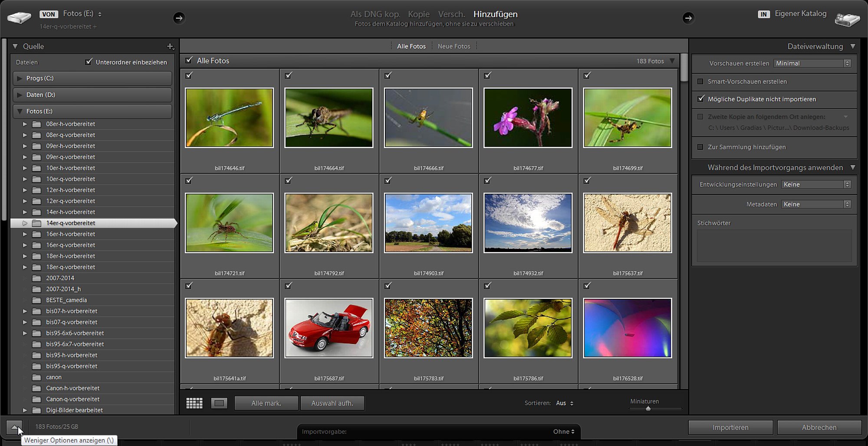Click the source drive icon at top left

coord(19,18)
